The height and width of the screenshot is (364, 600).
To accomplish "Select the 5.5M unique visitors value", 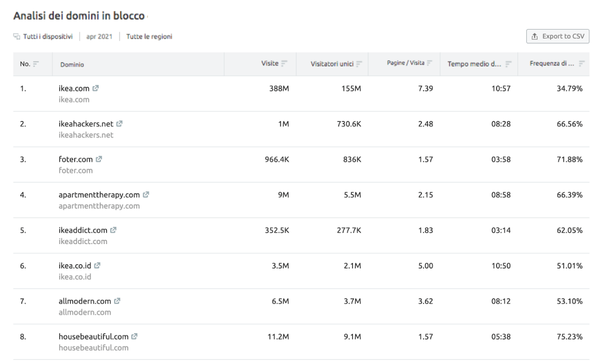I will tap(352, 195).
